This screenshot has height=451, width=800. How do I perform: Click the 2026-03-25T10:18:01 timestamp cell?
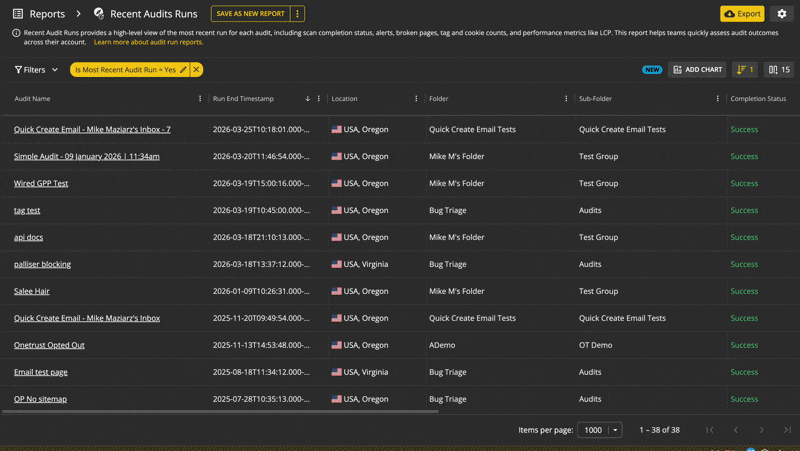(x=261, y=130)
